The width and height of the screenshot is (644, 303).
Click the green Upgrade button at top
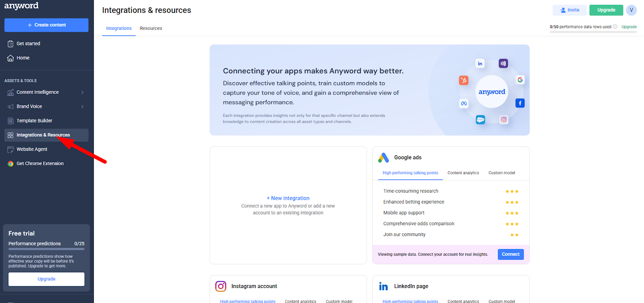coord(606,10)
